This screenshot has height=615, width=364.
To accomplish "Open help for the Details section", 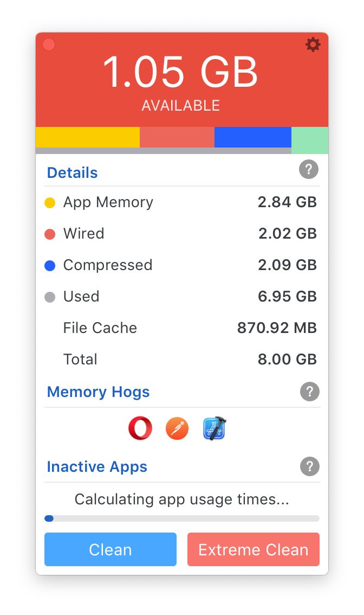I will click(x=309, y=169).
